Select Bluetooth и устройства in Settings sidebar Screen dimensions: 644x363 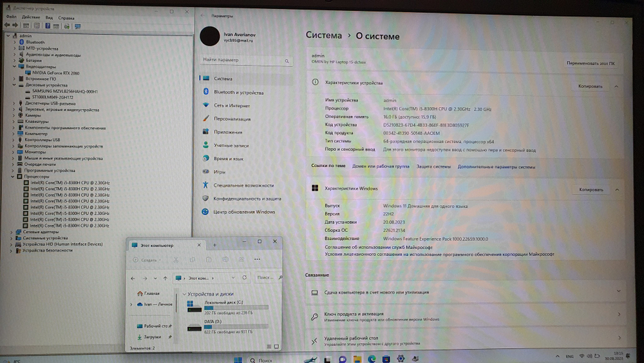point(247,92)
